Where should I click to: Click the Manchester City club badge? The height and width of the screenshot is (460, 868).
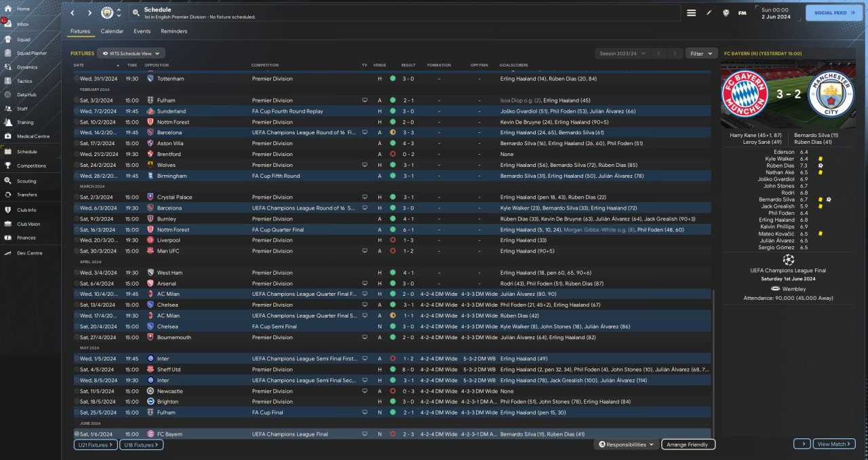107,13
